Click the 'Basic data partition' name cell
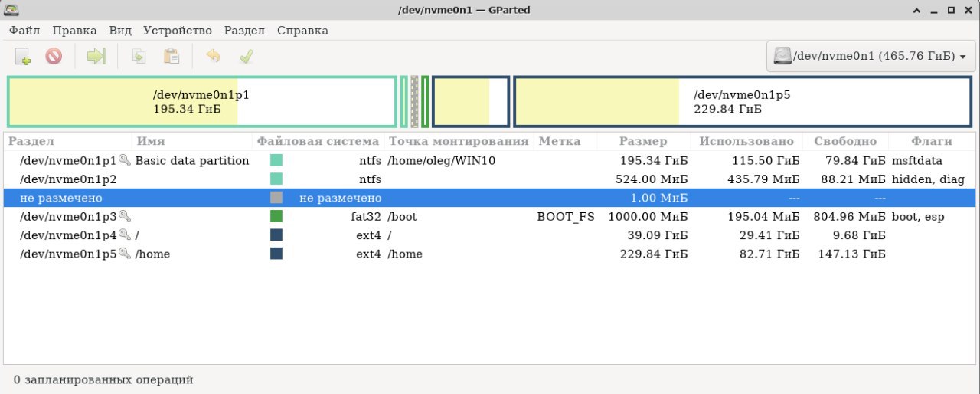 [x=192, y=160]
